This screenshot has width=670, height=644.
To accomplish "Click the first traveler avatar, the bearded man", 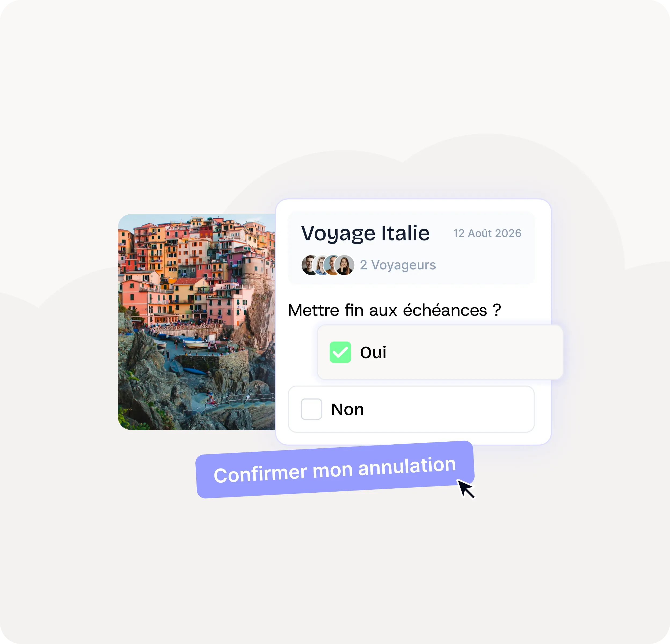I will 310,265.
